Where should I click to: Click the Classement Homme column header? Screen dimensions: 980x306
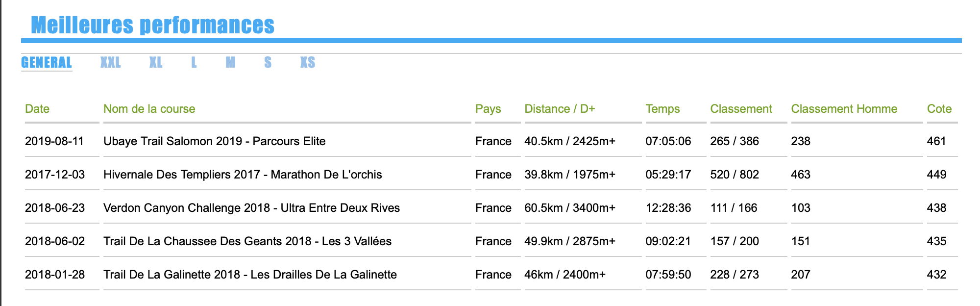[x=844, y=109]
